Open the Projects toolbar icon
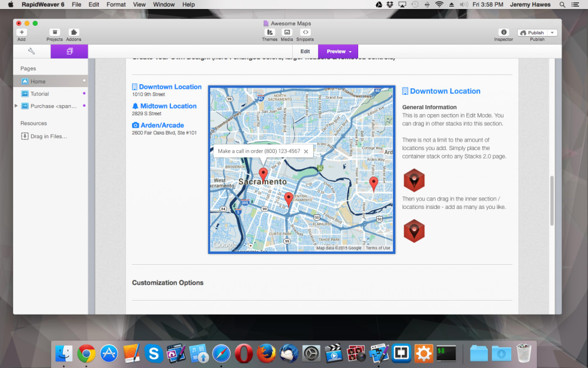 tap(55, 32)
